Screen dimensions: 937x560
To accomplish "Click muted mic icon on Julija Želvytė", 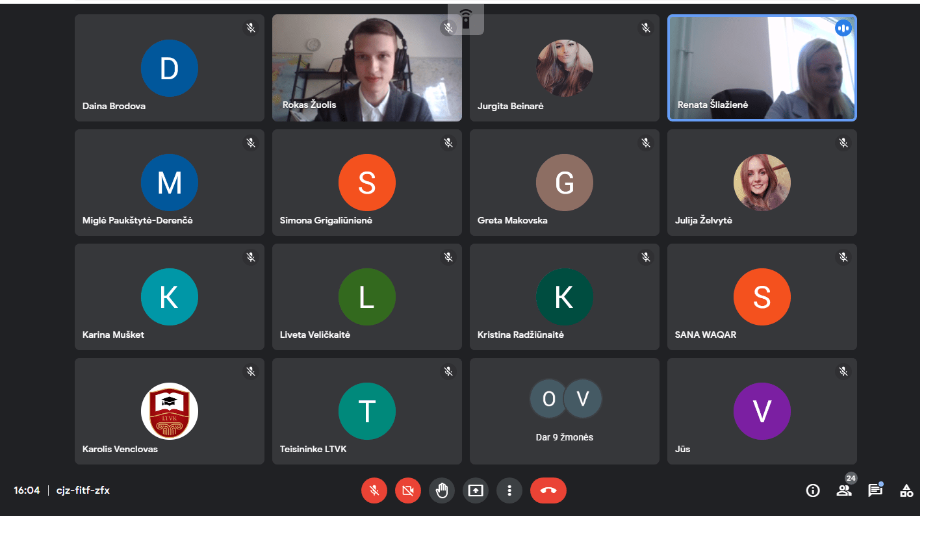I will coord(843,142).
